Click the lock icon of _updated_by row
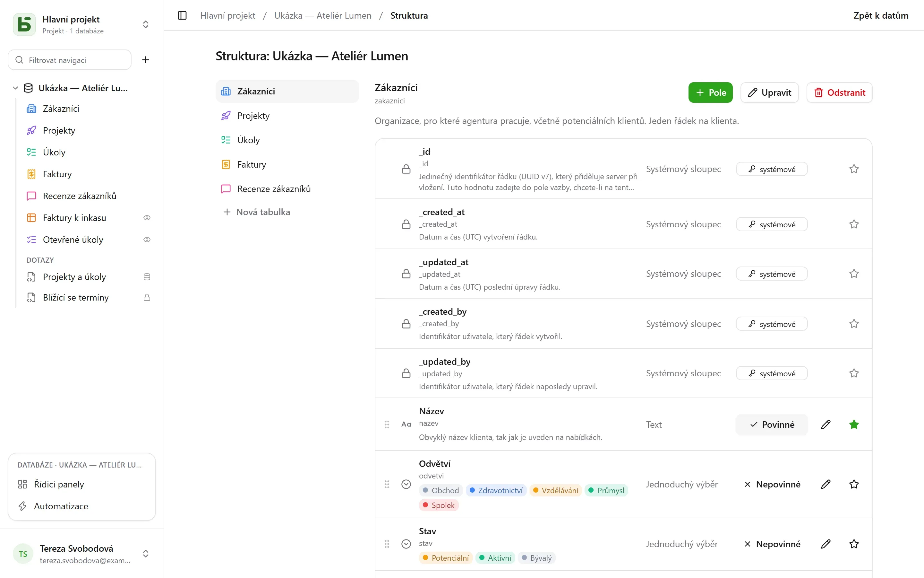This screenshot has height=578, width=924. click(406, 373)
